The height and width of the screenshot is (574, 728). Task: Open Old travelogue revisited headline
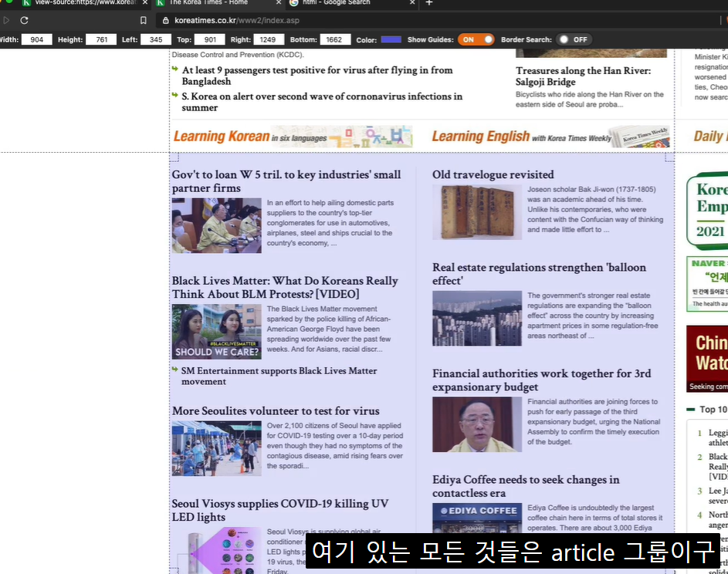[x=493, y=174]
